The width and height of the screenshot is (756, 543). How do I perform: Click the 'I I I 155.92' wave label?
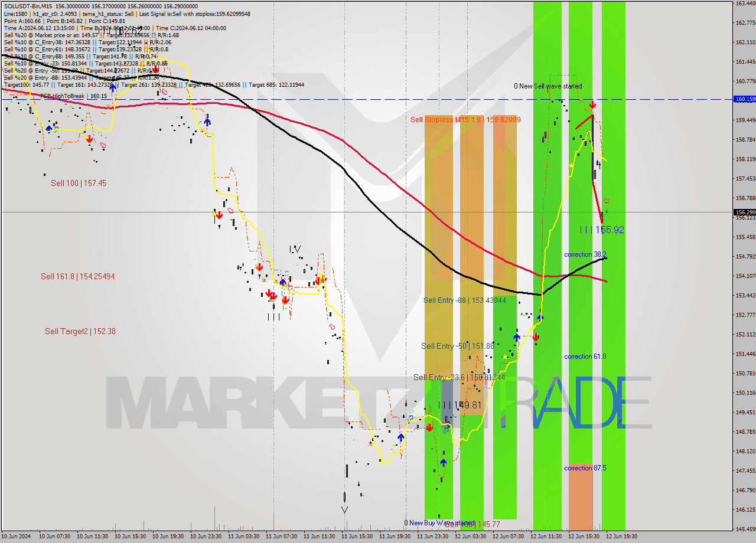601,230
